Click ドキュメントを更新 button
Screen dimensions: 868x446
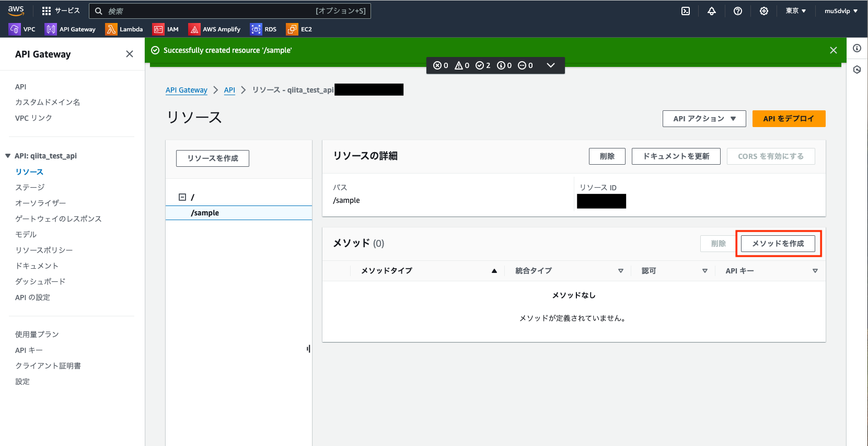pos(676,156)
